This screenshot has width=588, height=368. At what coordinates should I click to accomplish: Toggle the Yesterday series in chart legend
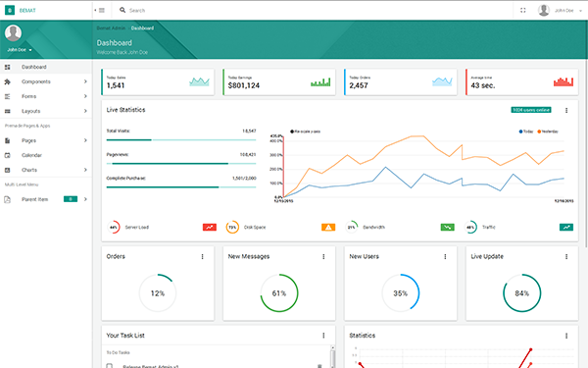[548, 131]
